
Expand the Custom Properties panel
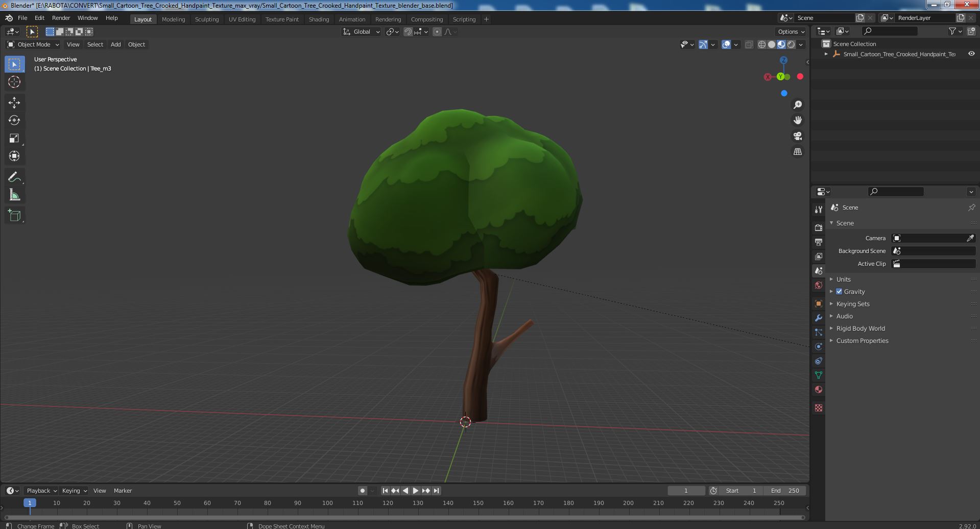pyautogui.click(x=862, y=340)
